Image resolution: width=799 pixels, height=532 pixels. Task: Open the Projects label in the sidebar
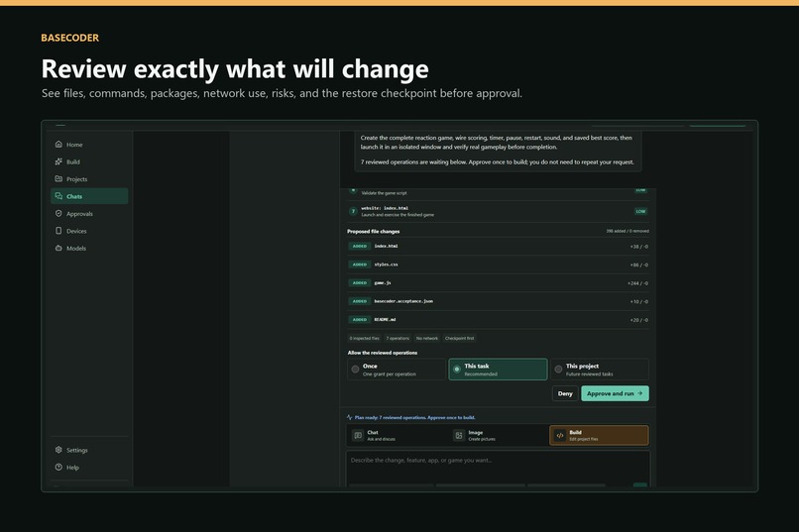point(77,179)
